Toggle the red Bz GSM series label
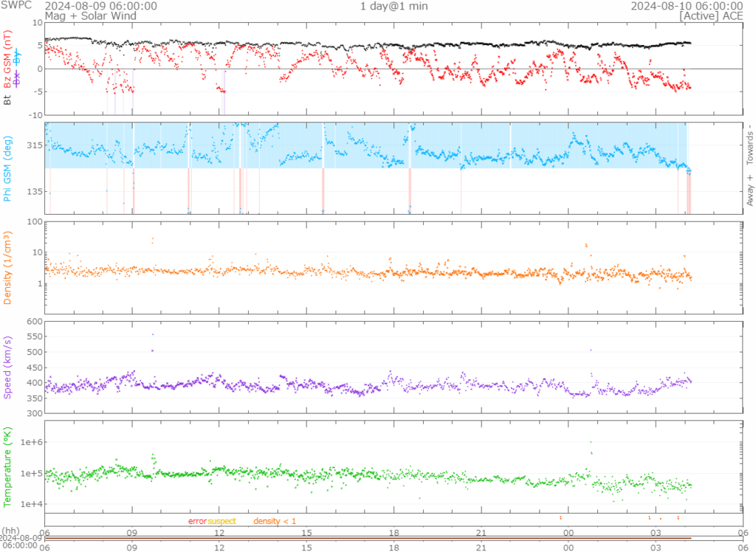This screenshot has width=756, height=552. [x=8, y=58]
